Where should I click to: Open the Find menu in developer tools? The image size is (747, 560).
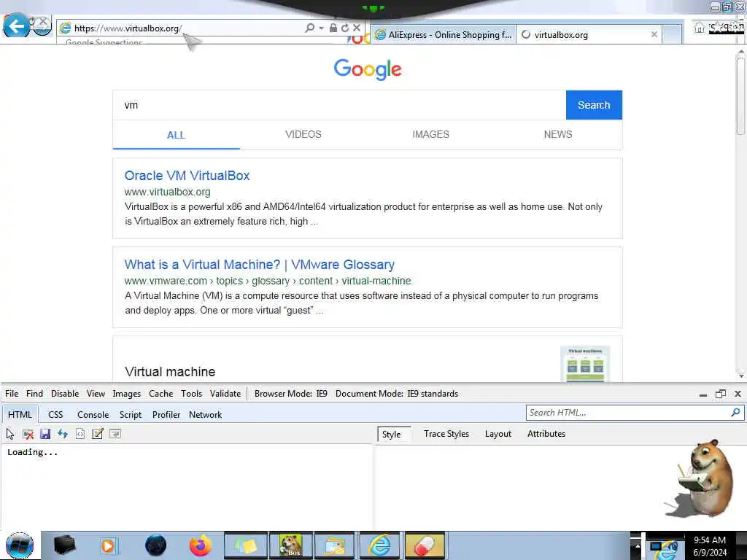[x=34, y=394]
